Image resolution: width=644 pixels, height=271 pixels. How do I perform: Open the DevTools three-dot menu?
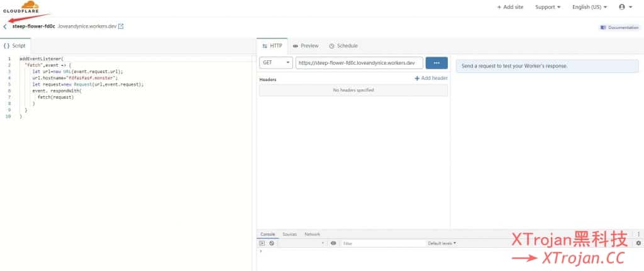[x=638, y=234]
